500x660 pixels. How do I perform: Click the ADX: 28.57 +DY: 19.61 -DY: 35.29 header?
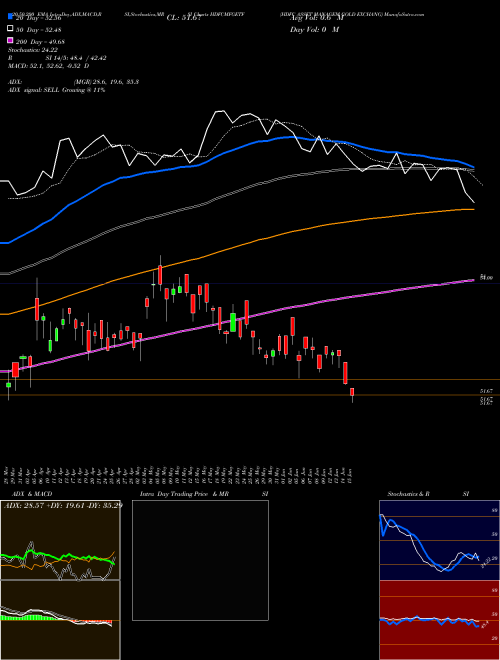pyautogui.click(x=63, y=505)
